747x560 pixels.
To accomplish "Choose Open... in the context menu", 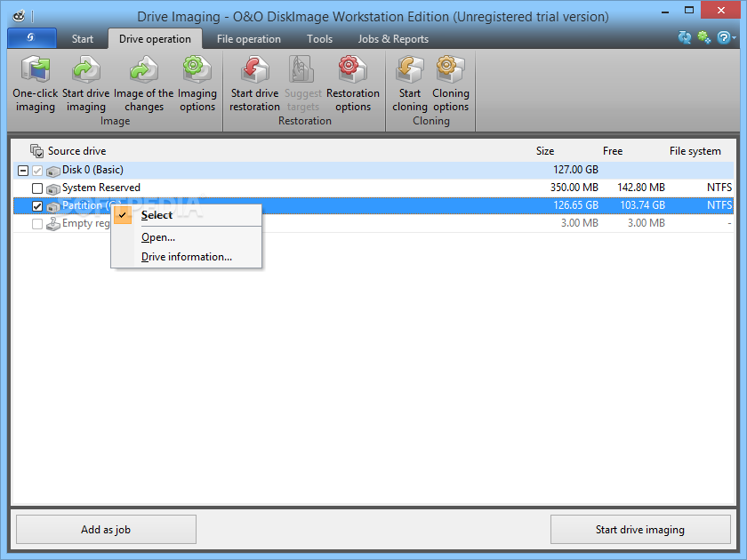I will tap(186, 237).
